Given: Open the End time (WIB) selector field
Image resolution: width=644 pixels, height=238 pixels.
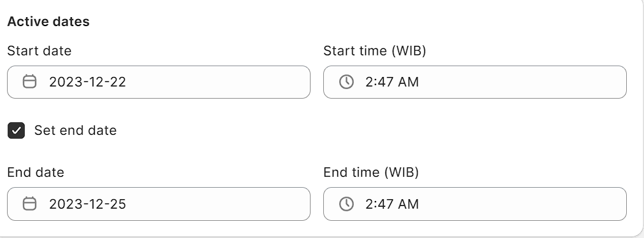Looking at the screenshot, I should [475, 204].
